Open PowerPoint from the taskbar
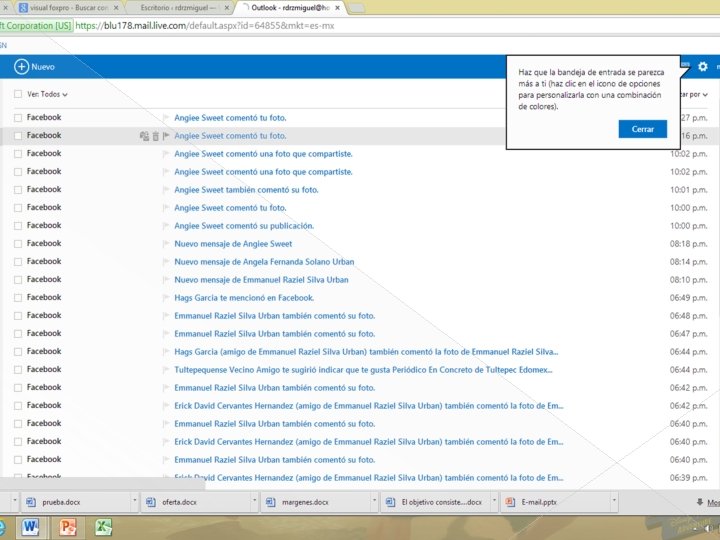The width and height of the screenshot is (720, 540). 68,527
